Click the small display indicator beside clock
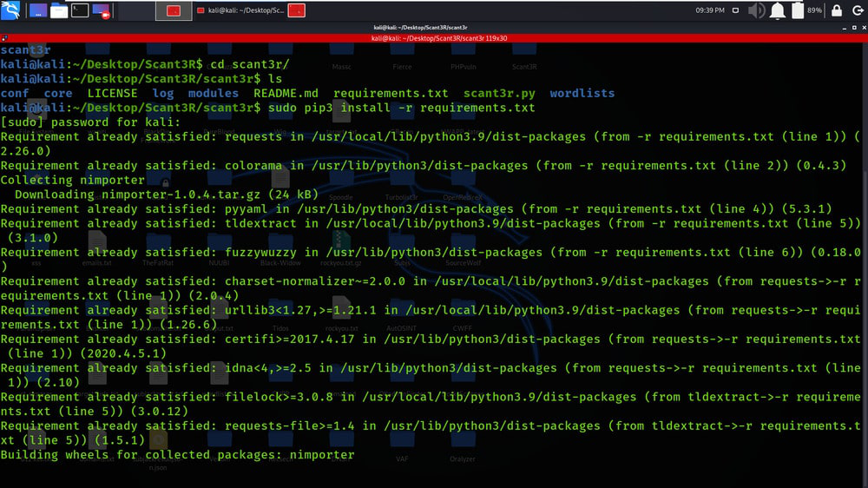Viewport: 868px width, 488px height. [735, 10]
